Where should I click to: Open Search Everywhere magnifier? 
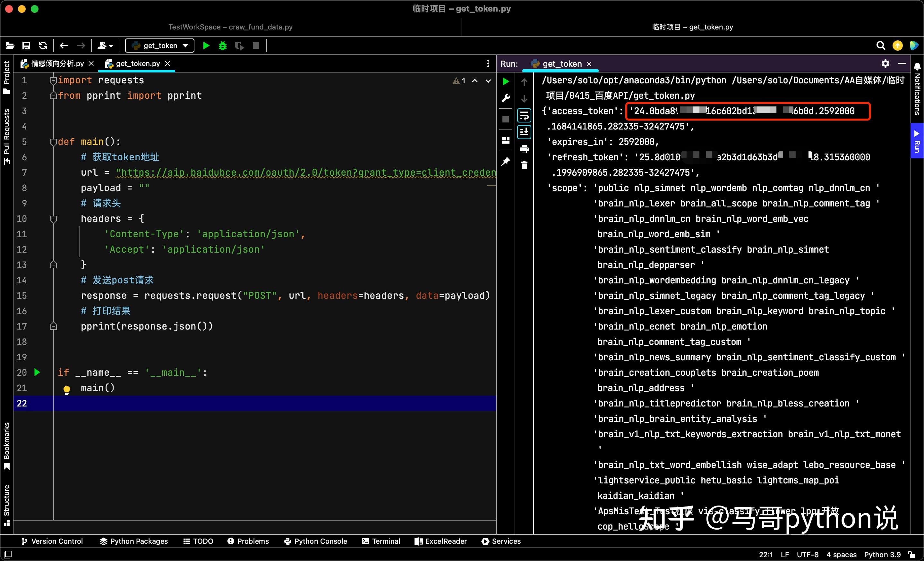click(x=880, y=45)
